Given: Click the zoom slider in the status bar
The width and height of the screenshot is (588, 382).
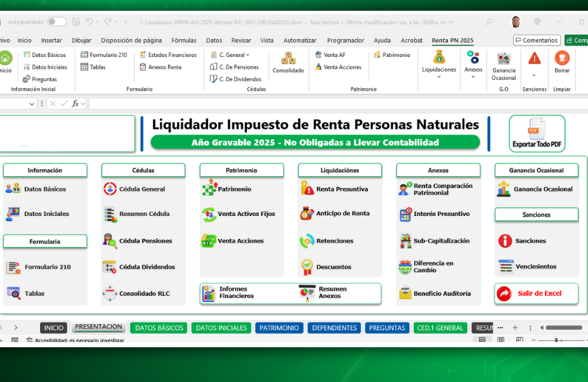Looking at the screenshot, I should point(557,340).
